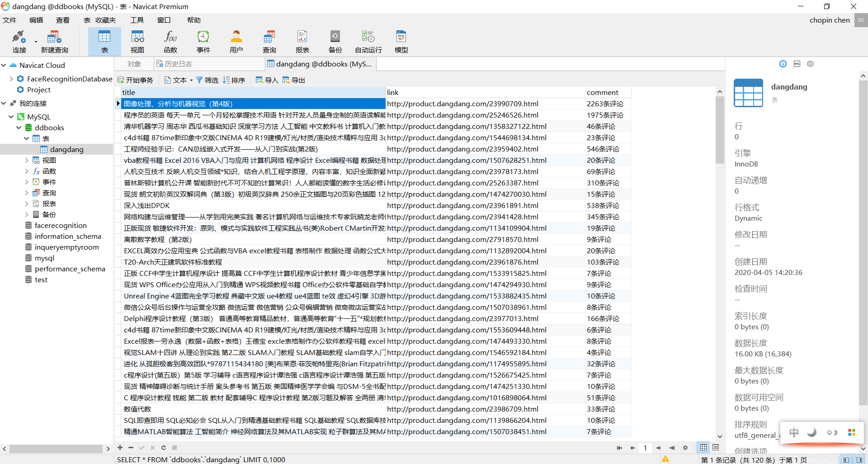Open the page settings gear icon
868x464 pixels.
pyautogui.click(x=685, y=448)
